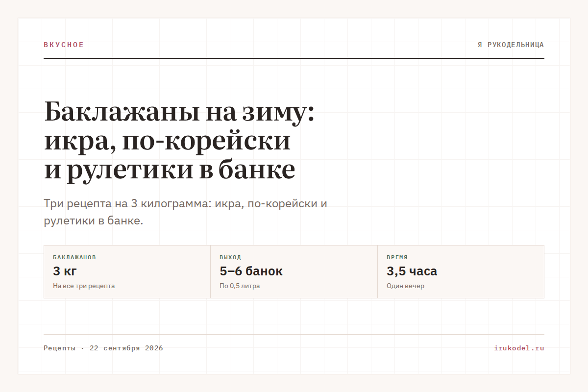This screenshot has width=588, height=392.
Task: Click the ВЫХОД label
Action: (230, 257)
